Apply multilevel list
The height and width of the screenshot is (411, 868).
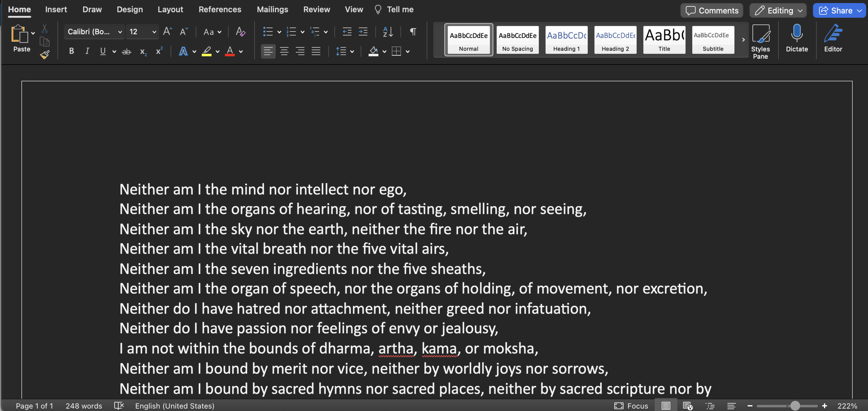pyautogui.click(x=315, y=32)
